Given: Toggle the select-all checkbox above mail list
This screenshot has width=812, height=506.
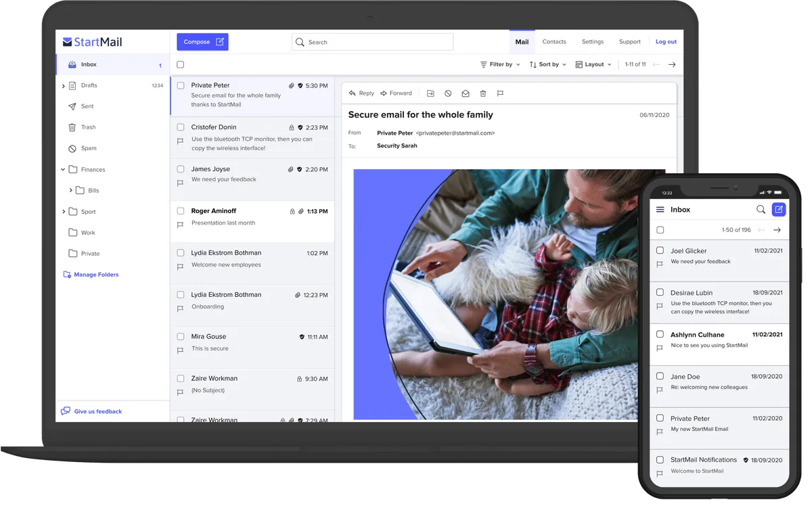Looking at the screenshot, I should click(x=181, y=64).
